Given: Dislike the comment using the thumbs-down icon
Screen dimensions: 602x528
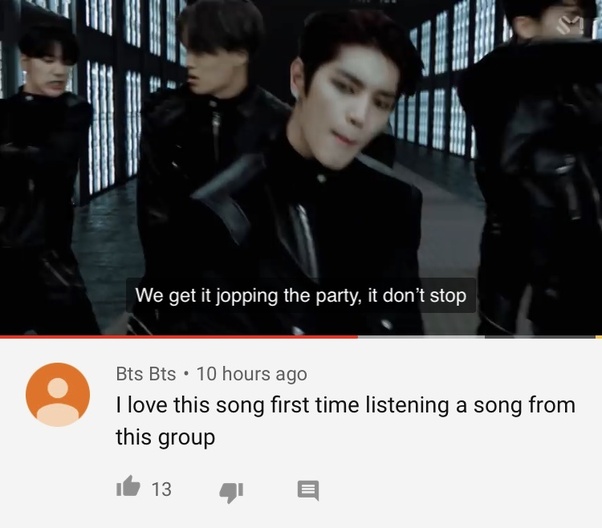Looking at the screenshot, I should 231,492.
